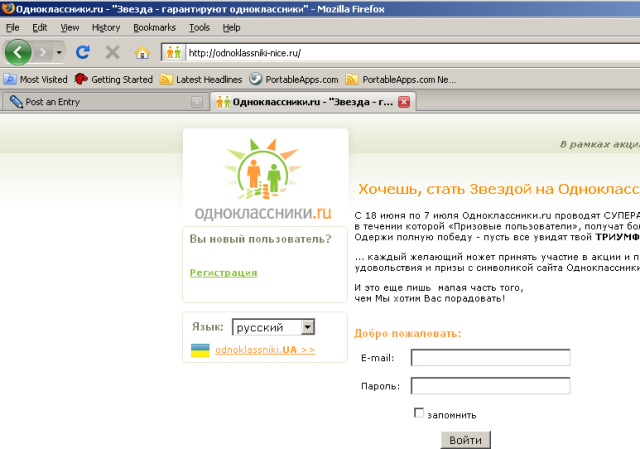This screenshot has height=449, width=640.
Task: Reload the page with the refresh icon
Action: pyautogui.click(x=83, y=52)
